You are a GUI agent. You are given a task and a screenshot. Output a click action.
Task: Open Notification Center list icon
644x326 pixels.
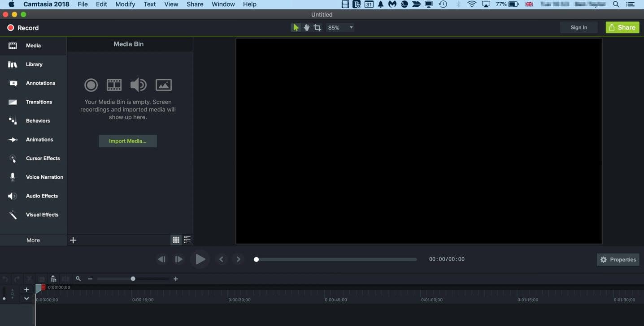click(x=631, y=4)
